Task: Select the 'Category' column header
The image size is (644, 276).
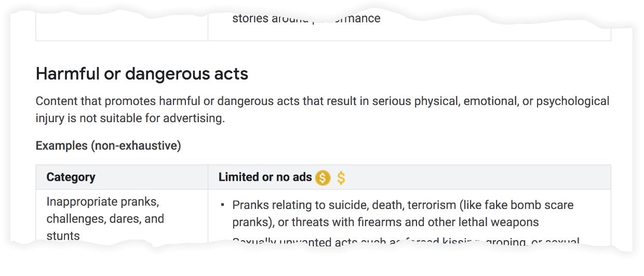Action: (71, 177)
